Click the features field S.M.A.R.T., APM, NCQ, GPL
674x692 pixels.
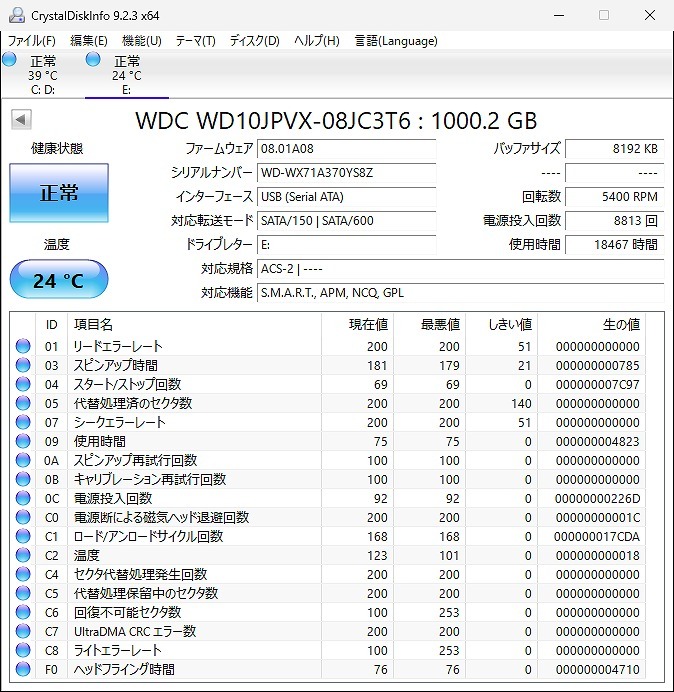tap(461, 293)
